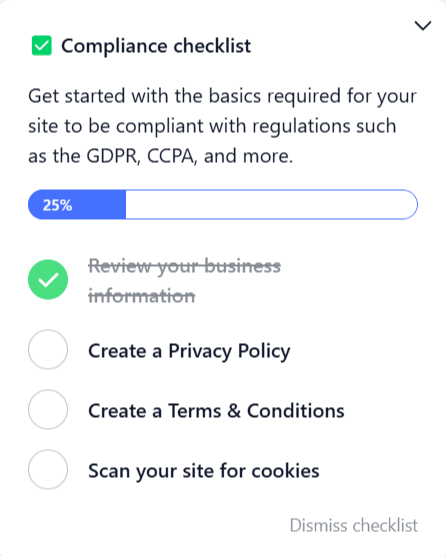Open the crossed-out Review your business information item
The height and width of the screenshot is (556, 446).
click(x=184, y=280)
